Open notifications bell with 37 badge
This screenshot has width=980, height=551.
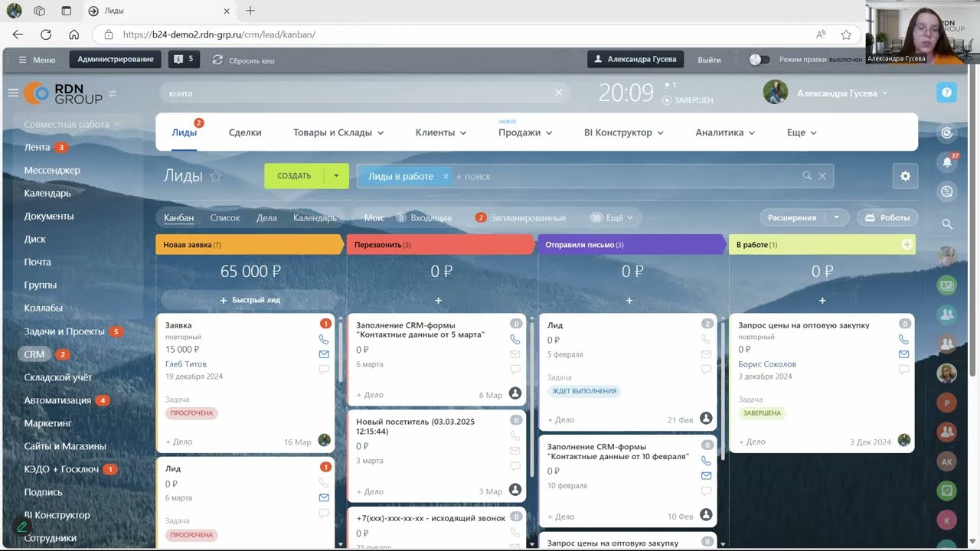[947, 161]
